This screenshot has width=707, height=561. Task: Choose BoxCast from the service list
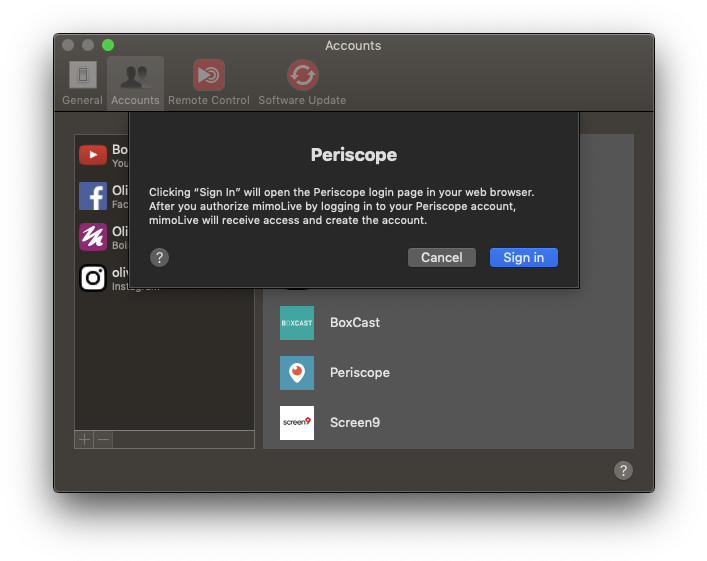[x=355, y=323]
